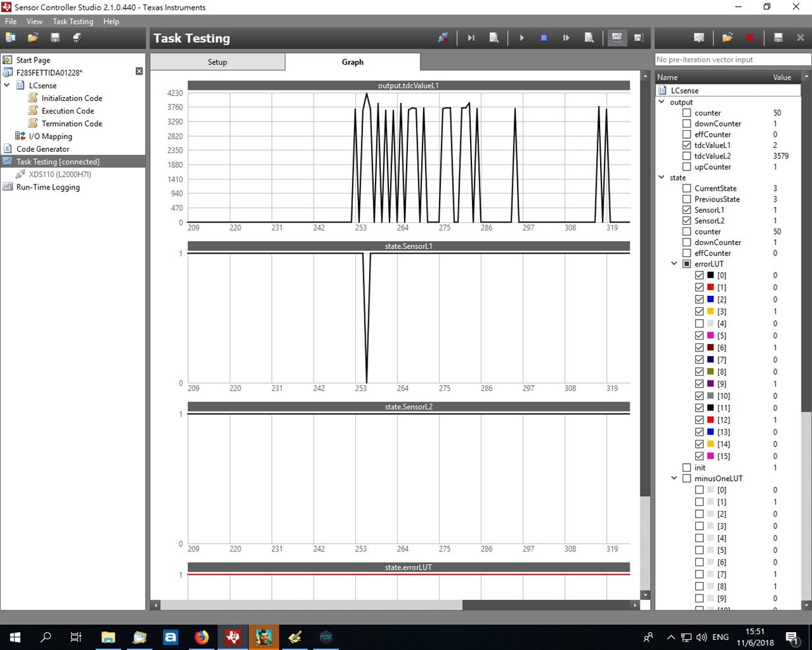Click the vector input editor icon
The height and width of the screenshot is (650, 812).
click(699, 38)
